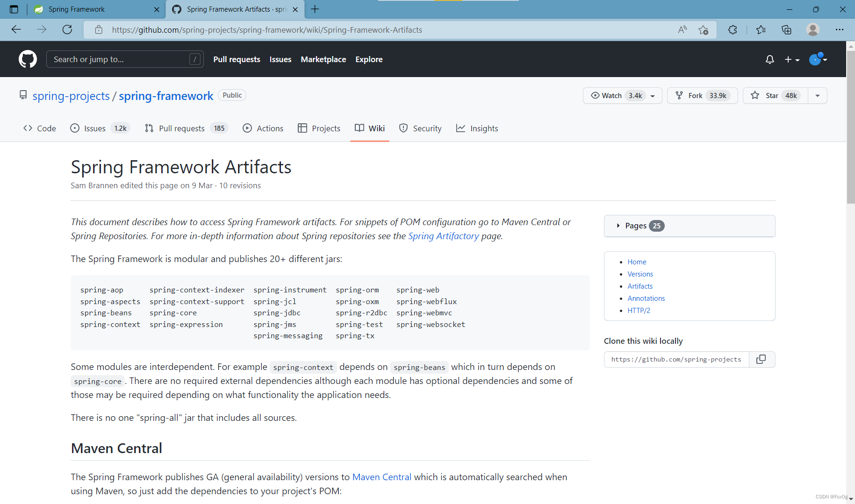Open the Watch dropdown
Screen dimensions: 855x504
click(x=622, y=96)
